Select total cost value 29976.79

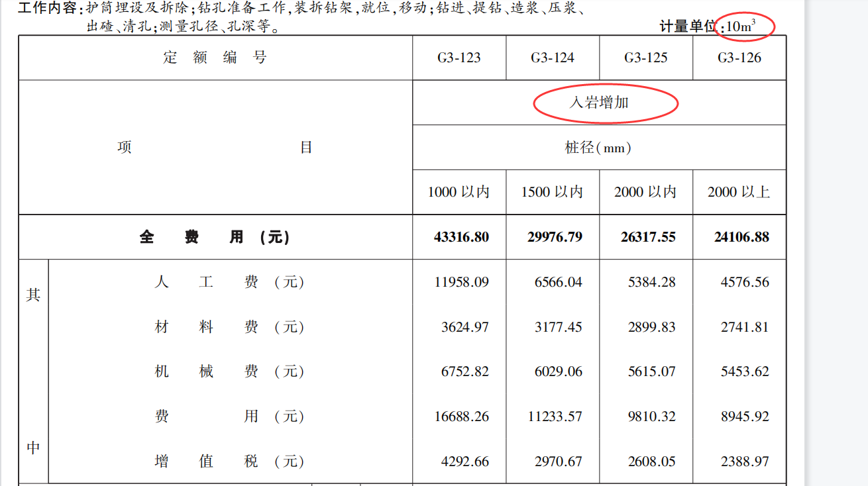[x=555, y=237]
